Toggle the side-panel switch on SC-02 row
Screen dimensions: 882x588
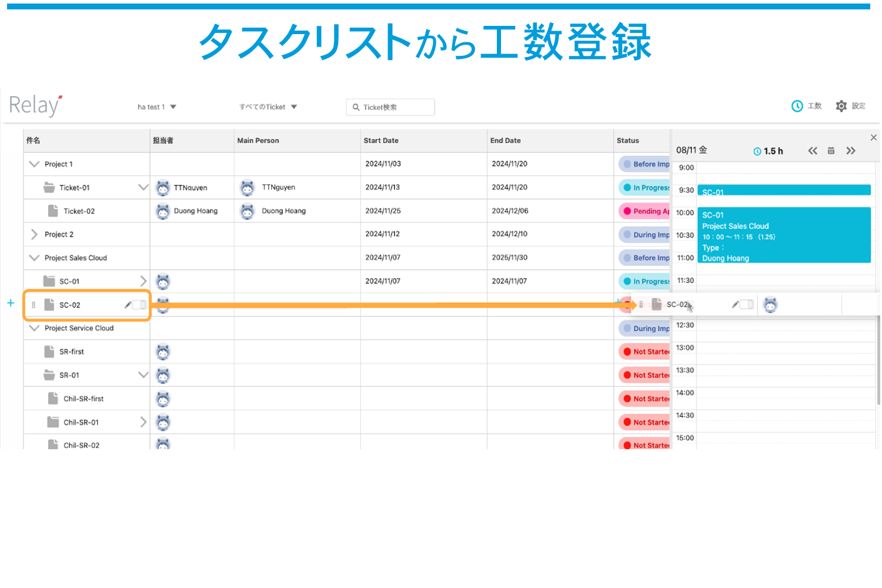pyautogui.click(x=139, y=305)
